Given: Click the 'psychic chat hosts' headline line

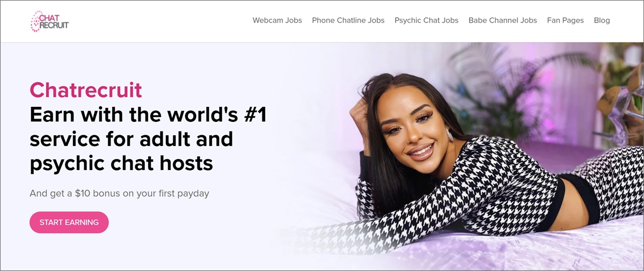Looking at the screenshot, I should coord(121,163).
